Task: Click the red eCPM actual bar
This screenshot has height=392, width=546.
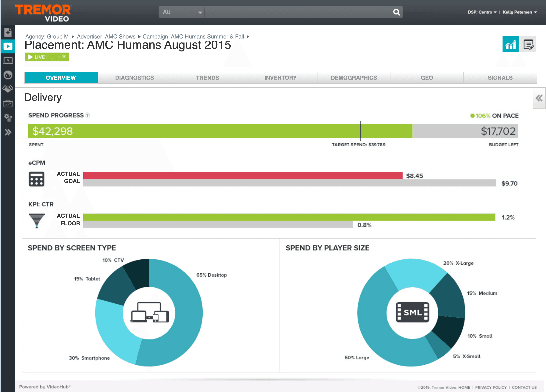Action: click(x=243, y=175)
